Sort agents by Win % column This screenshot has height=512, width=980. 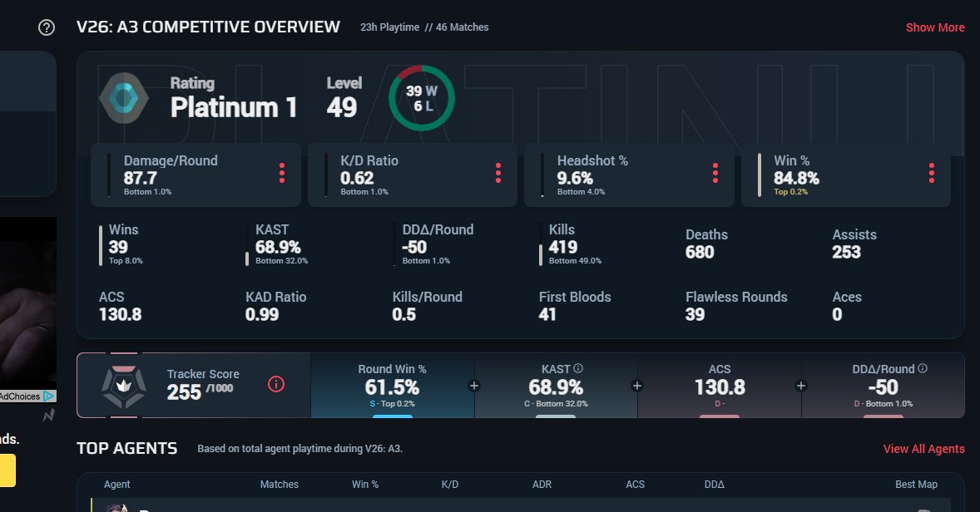(x=365, y=485)
